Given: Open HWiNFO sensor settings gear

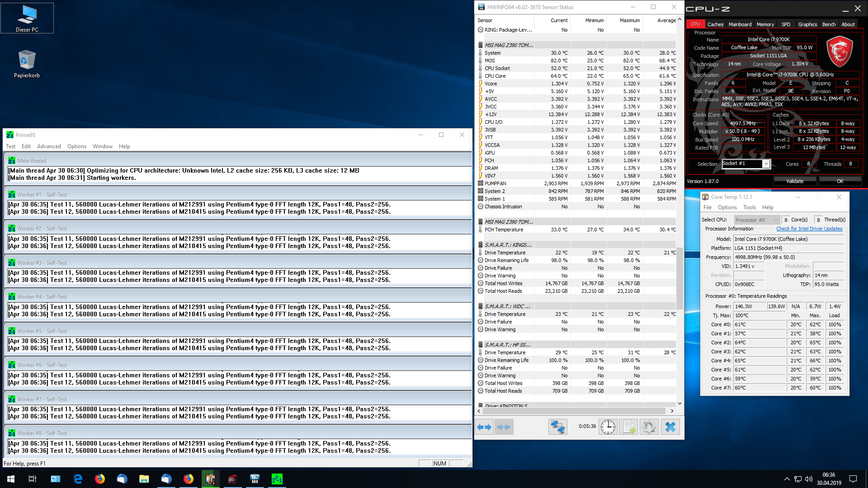Looking at the screenshot, I should point(649,427).
